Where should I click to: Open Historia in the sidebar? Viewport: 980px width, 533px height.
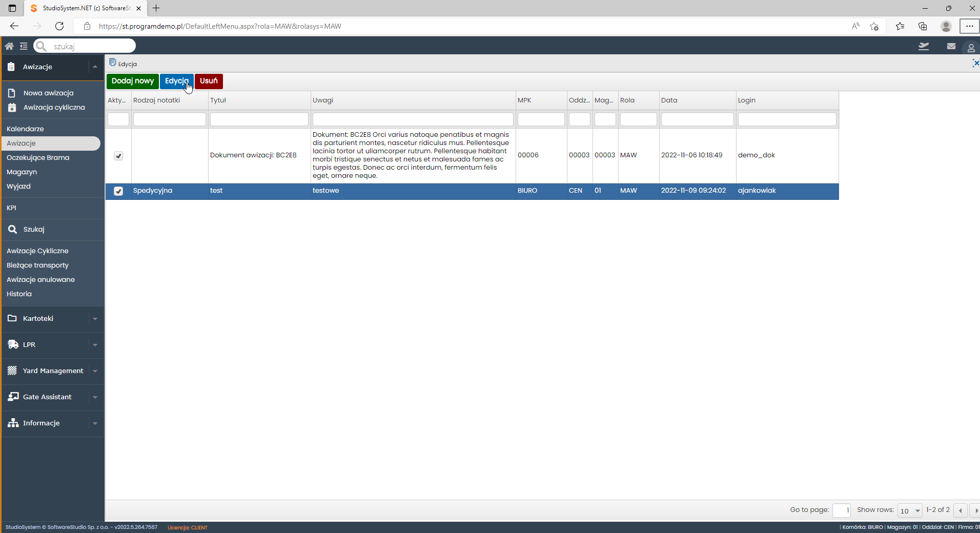19,294
